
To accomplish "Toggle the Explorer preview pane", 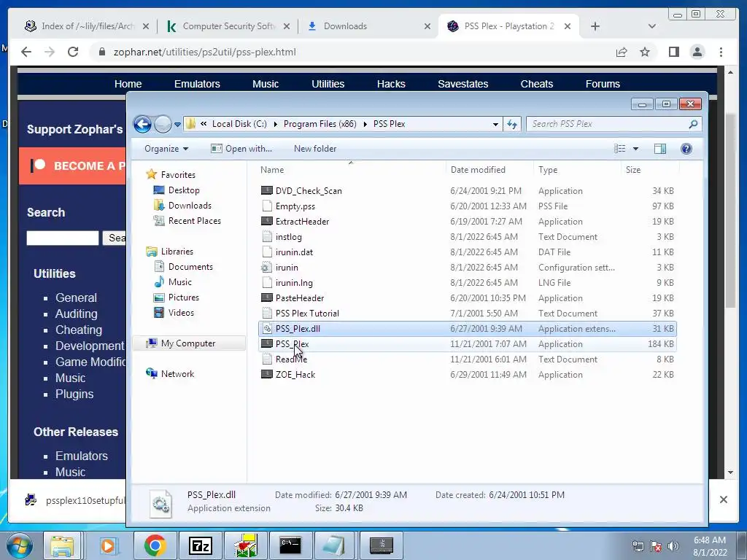I will coord(659,149).
